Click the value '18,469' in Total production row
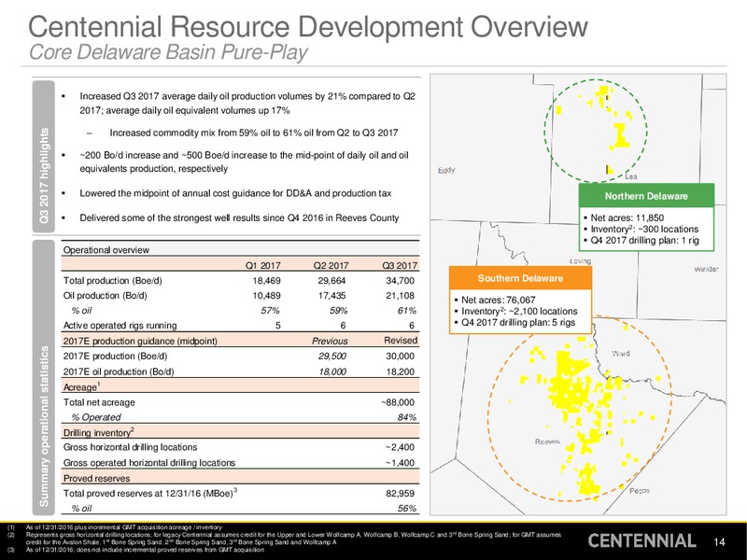Image resolution: width=747 pixels, height=560 pixels. click(266, 281)
